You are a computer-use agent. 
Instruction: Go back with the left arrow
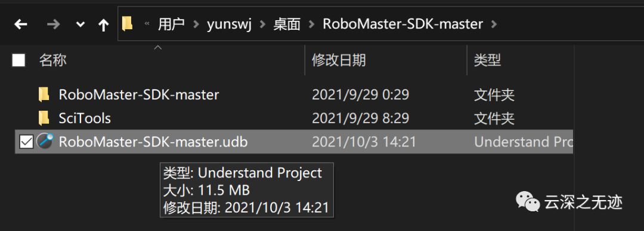point(20,24)
